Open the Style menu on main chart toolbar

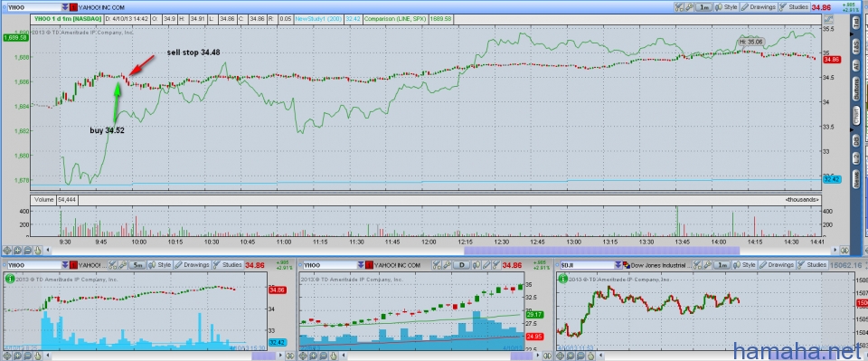726,6
